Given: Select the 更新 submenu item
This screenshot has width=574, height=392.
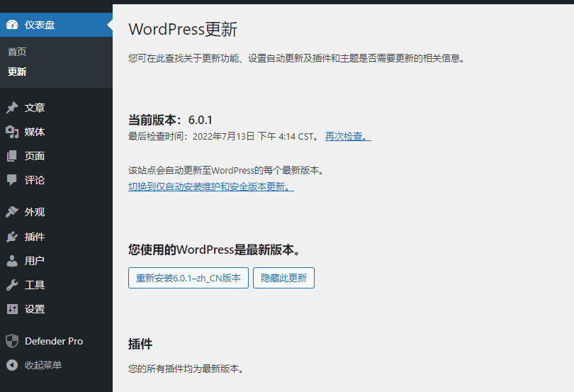Looking at the screenshot, I should pyautogui.click(x=17, y=72).
